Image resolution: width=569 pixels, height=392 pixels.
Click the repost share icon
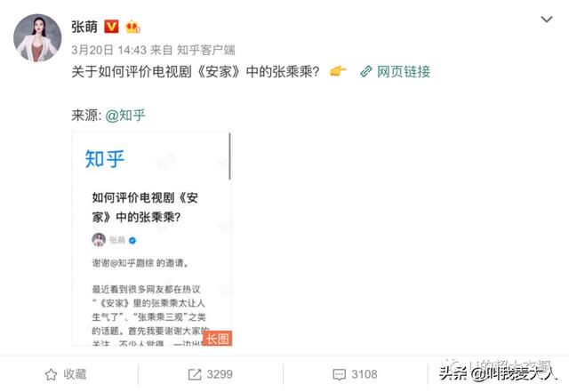[x=195, y=374]
